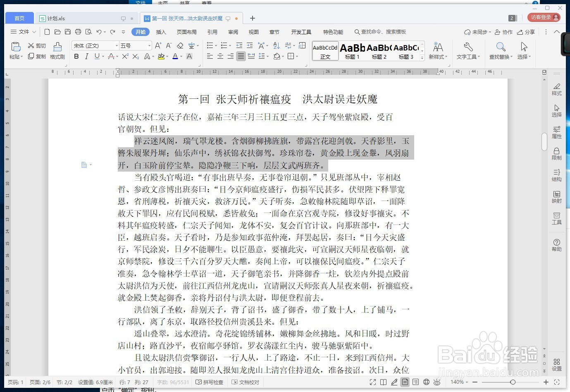Viewport: 570px width, 392px height.
Task: Click the 访客登录 login button
Action: tap(544, 18)
